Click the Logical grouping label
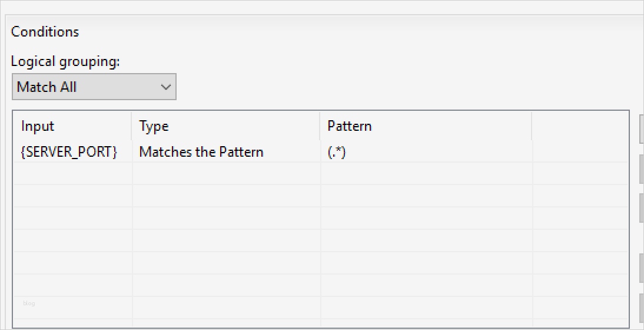Viewport: 644px width, 330px height. pos(65,61)
